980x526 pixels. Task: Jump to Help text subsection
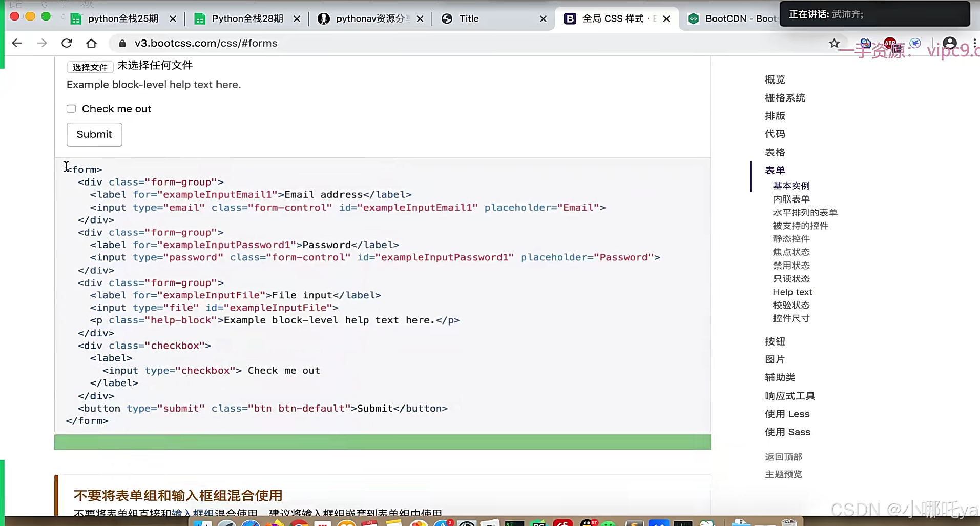point(793,292)
